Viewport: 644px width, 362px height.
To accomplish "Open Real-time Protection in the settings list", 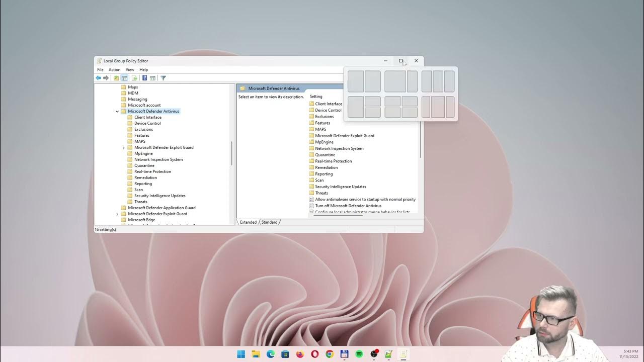I will (334, 161).
